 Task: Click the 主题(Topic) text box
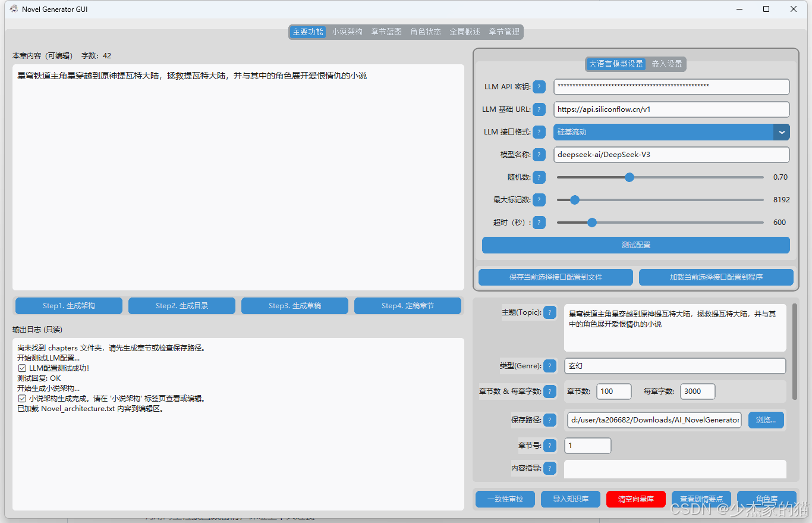coord(675,328)
